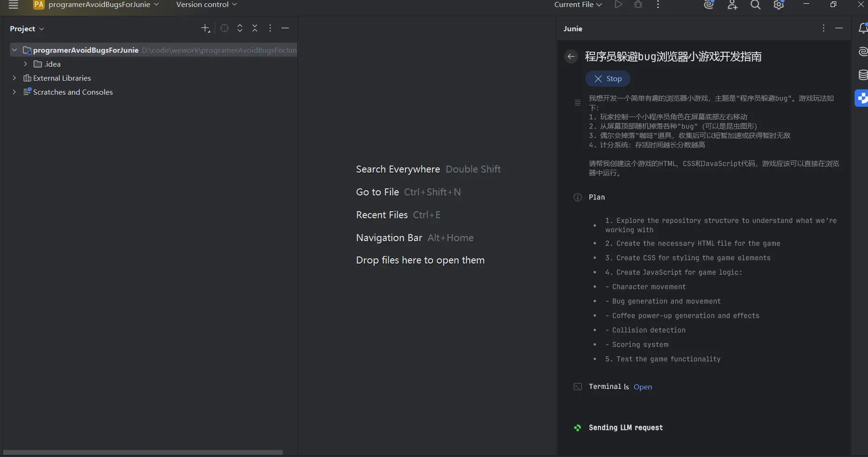This screenshot has width=868, height=457.
Task: Go back from the Junie task
Action: pyautogui.click(x=571, y=56)
